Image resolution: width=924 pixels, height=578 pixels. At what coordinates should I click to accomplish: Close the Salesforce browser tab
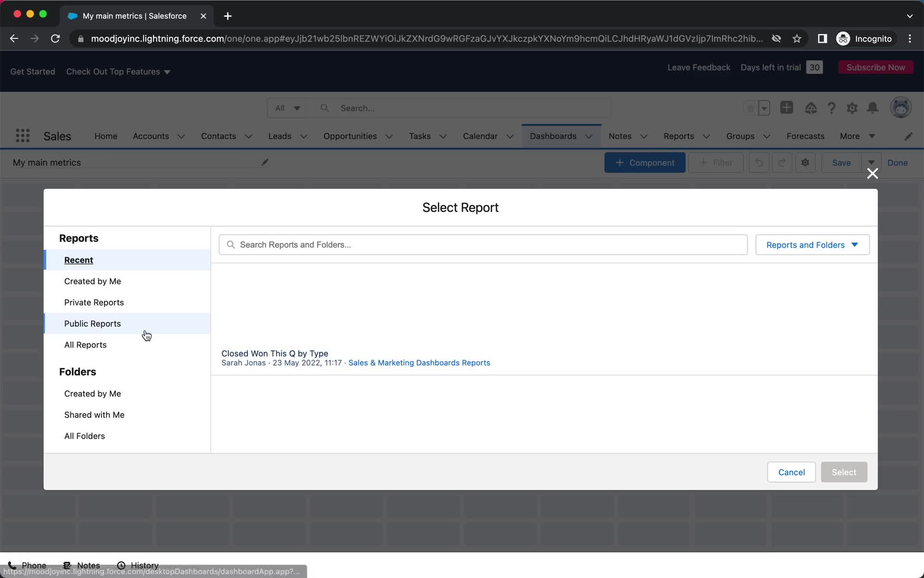pos(203,16)
